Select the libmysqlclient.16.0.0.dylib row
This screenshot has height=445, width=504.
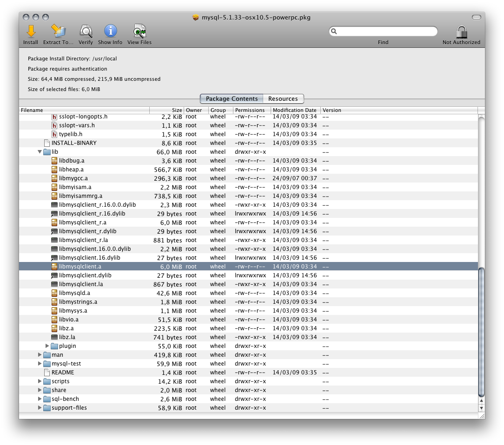coord(248,249)
